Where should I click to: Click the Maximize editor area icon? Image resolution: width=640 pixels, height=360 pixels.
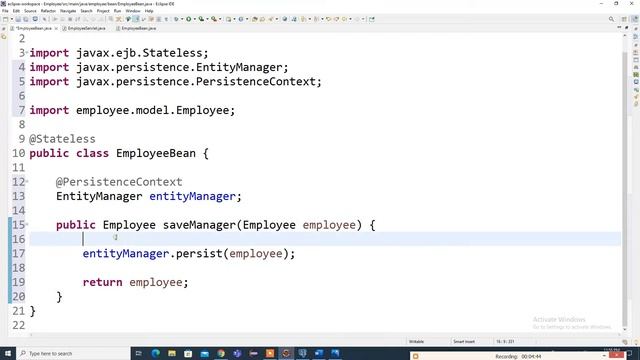(627, 28)
